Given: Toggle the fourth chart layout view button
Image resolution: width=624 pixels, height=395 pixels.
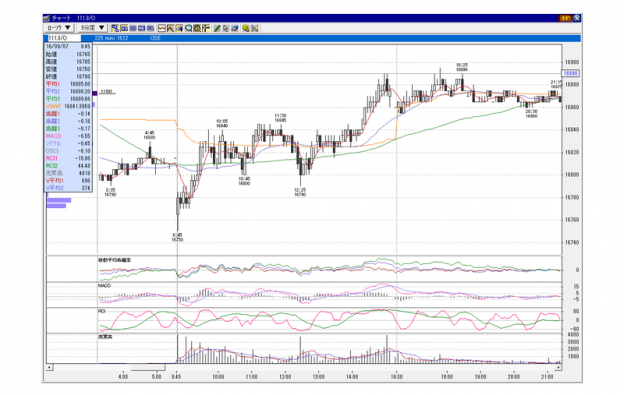Looking at the screenshot, I should [x=142, y=28].
